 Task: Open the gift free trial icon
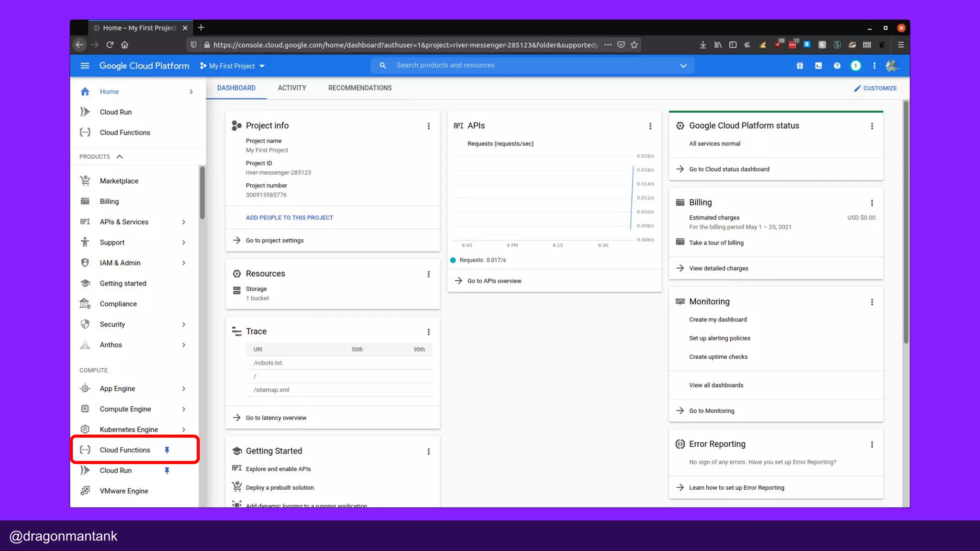pos(800,66)
